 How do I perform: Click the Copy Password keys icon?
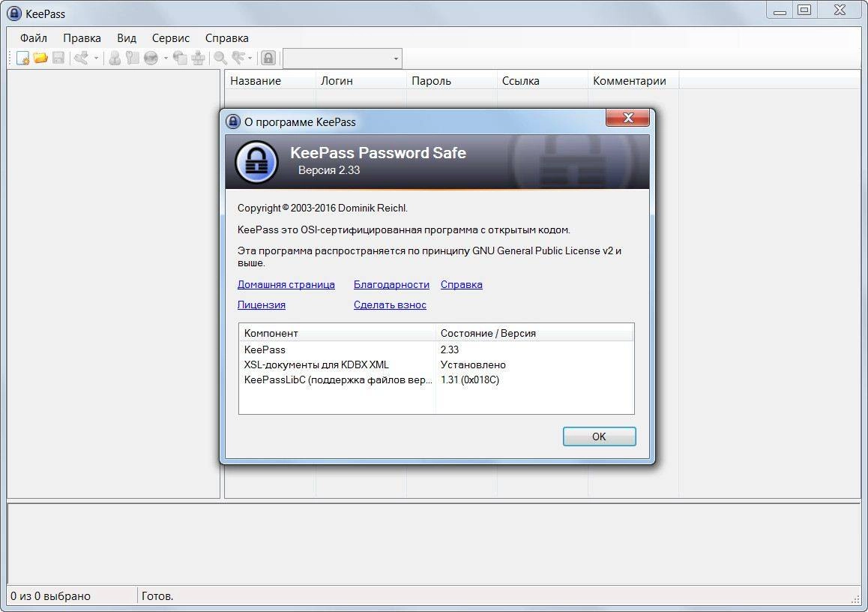tap(133, 58)
